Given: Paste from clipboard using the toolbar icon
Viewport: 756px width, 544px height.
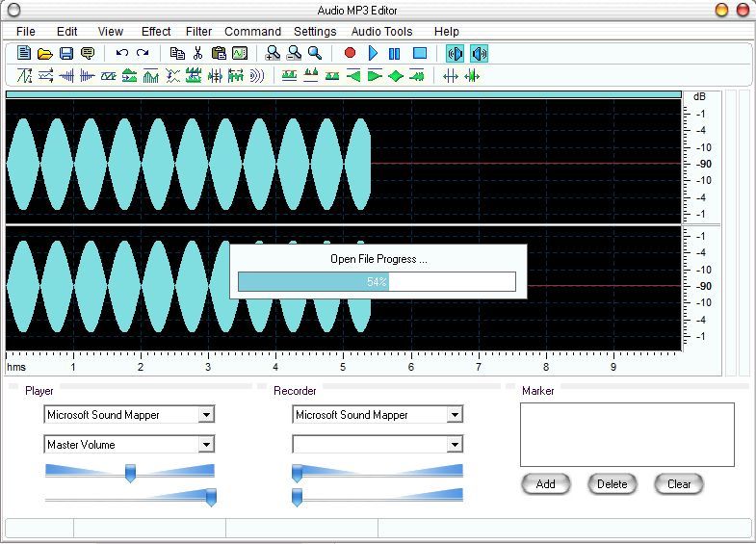Looking at the screenshot, I should (219, 53).
